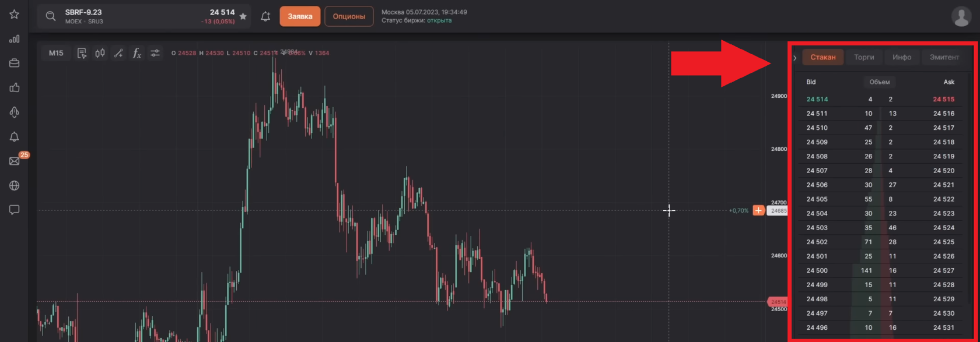
Task: Open the candle chart type selector
Action: click(99, 52)
